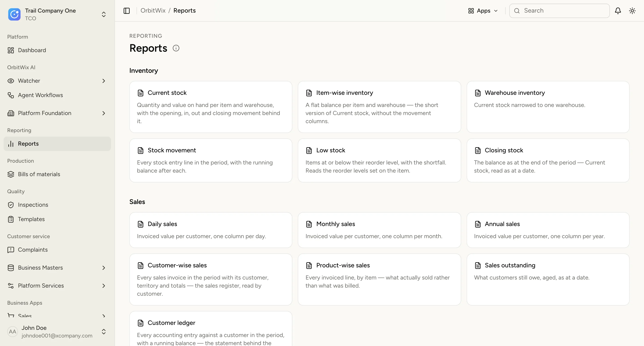Click the Annual sales document icon
The image size is (644, 346).
(x=478, y=224)
